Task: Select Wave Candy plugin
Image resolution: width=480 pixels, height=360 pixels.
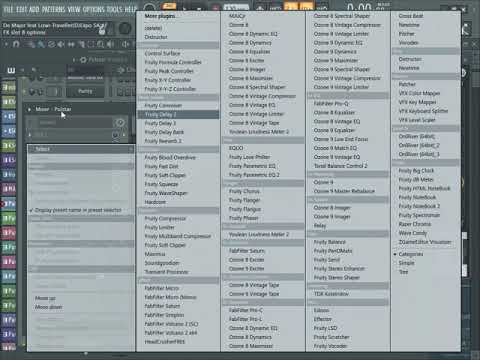Action: click(x=413, y=233)
